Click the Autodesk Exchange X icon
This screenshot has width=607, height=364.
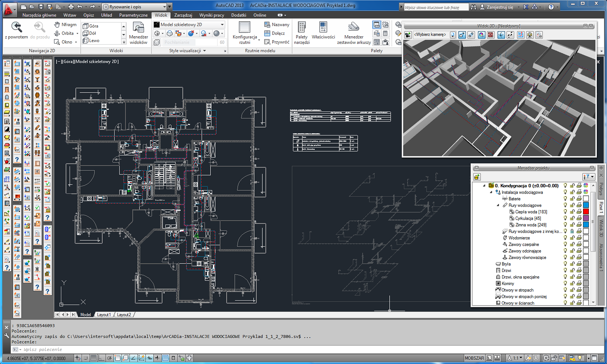coord(526,7)
